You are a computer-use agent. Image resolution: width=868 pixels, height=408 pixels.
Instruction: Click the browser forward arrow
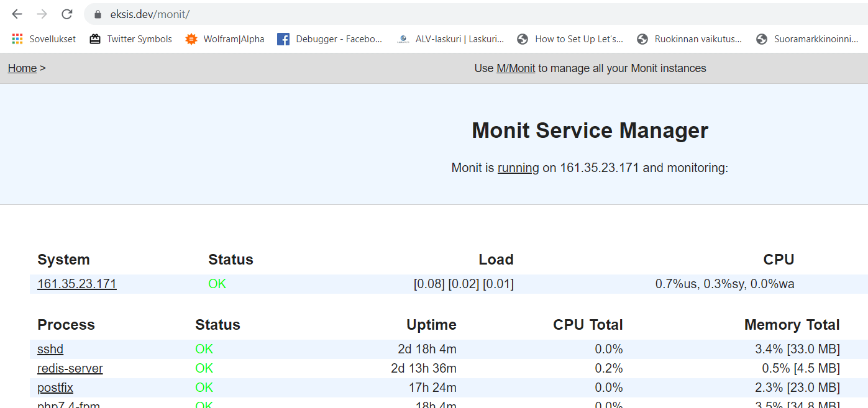42,14
